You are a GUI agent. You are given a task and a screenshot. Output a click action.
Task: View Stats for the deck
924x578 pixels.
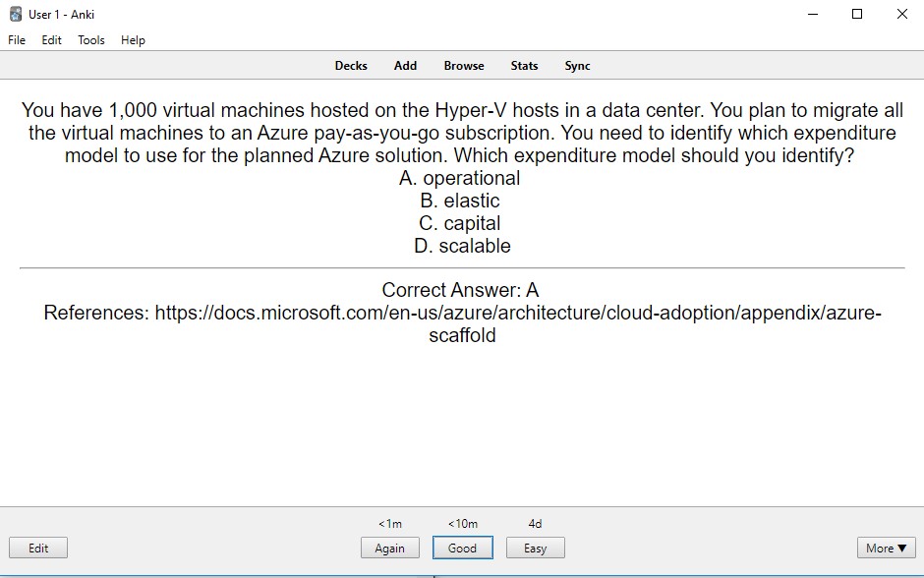click(x=524, y=66)
